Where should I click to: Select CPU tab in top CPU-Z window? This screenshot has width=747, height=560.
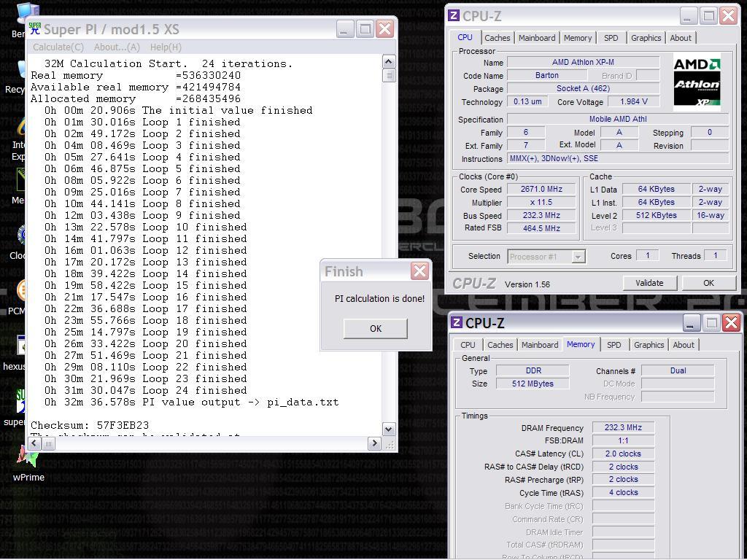pos(465,37)
